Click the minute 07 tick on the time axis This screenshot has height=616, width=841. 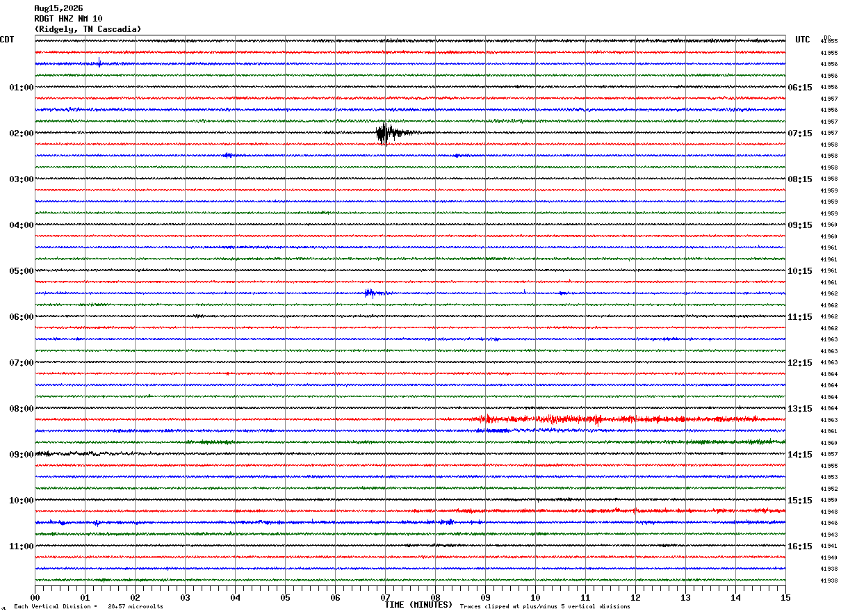385,598
